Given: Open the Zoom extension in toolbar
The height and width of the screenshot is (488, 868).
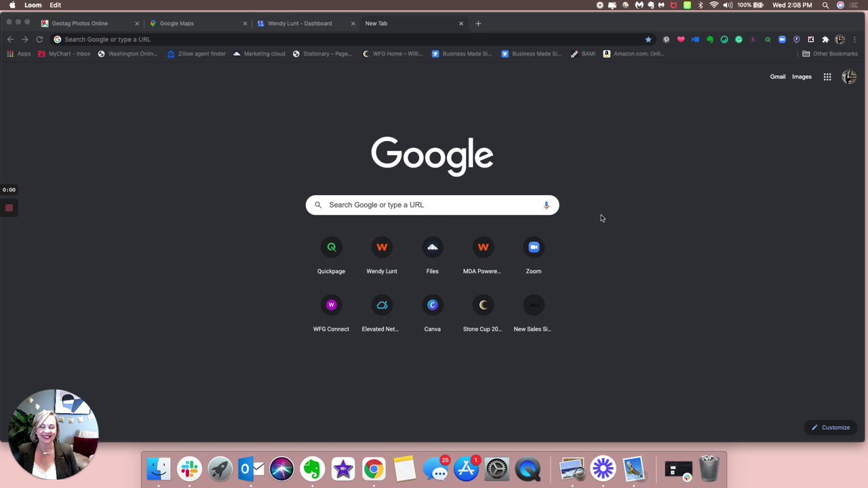Looking at the screenshot, I should click(x=782, y=39).
